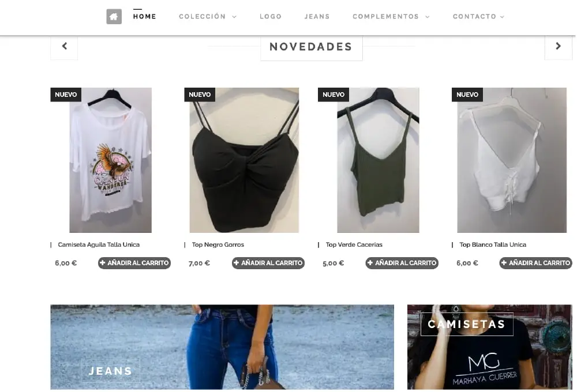Open the black top product image
The height and width of the screenshot is (392, 577).
point(244,160)
